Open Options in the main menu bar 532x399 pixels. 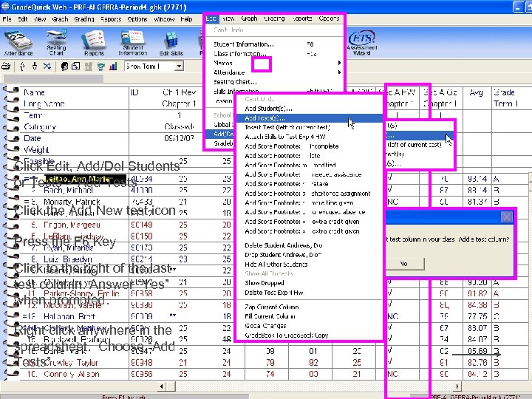coord(137,19)
